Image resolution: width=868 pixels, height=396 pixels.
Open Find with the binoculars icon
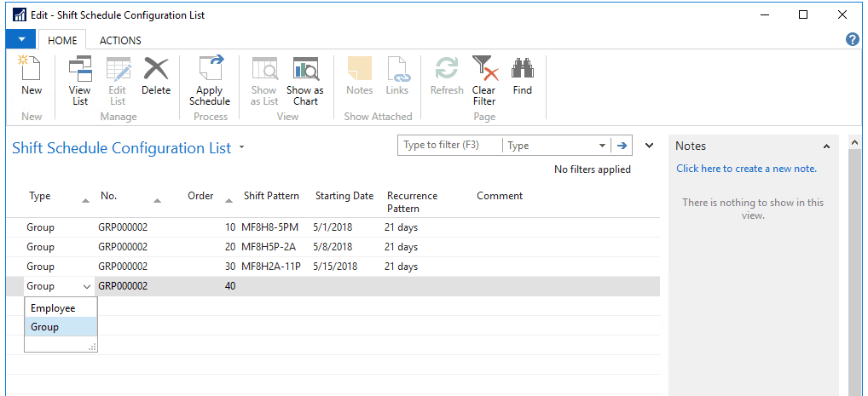pyautogui.click(x=522, y=76)
